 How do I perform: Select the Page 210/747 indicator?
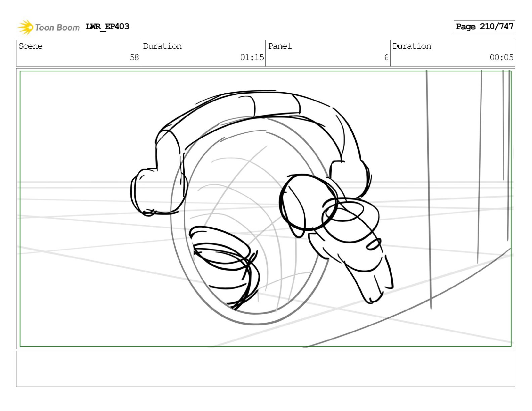(x=484, y=27)
